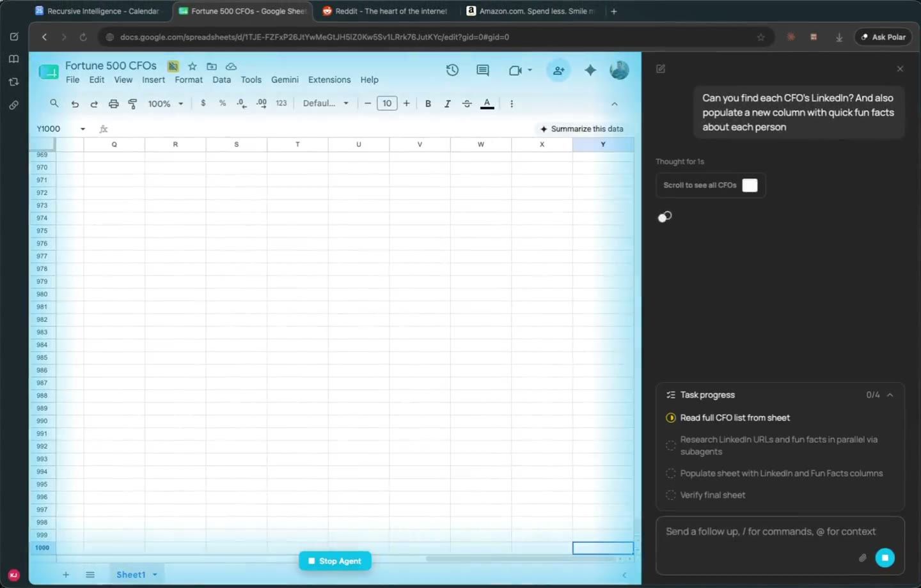This screenshot has height=588, width=921.
Task: Click the redo icon in Sheets toolbar
Action: pyautogui.click(x=94, y=104)
